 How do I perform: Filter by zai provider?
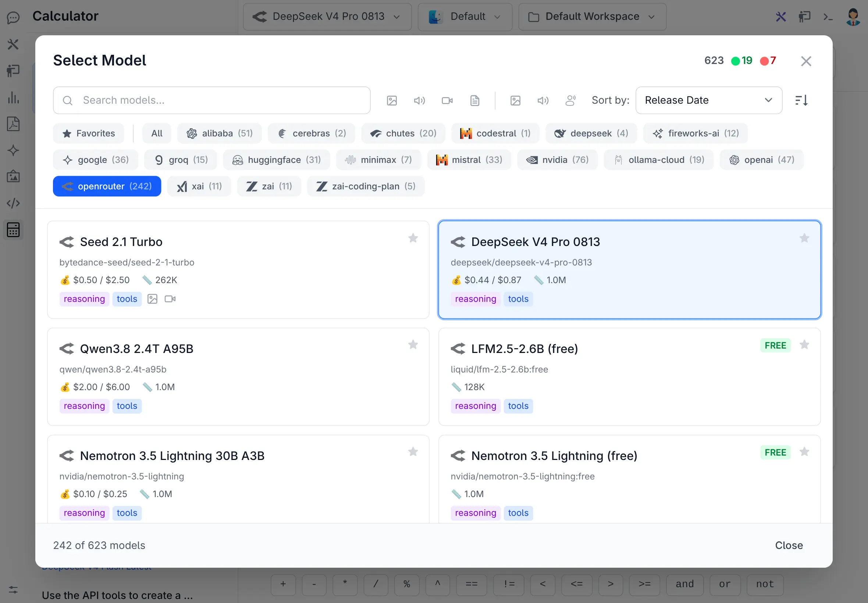pos(269,186)
